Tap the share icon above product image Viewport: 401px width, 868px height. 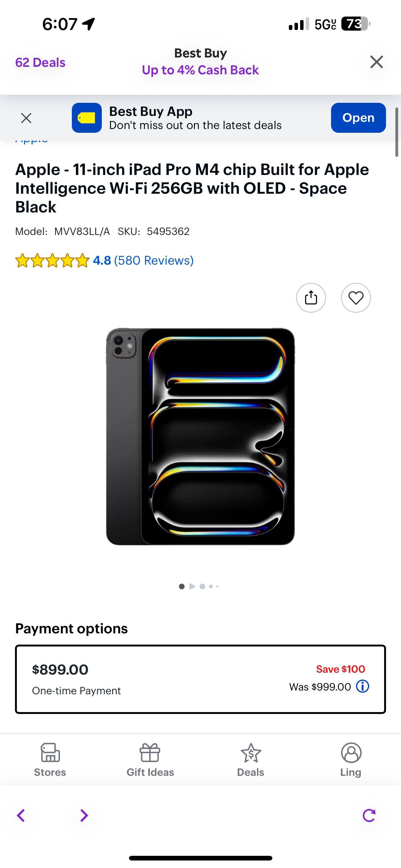[x=311, y=297]
